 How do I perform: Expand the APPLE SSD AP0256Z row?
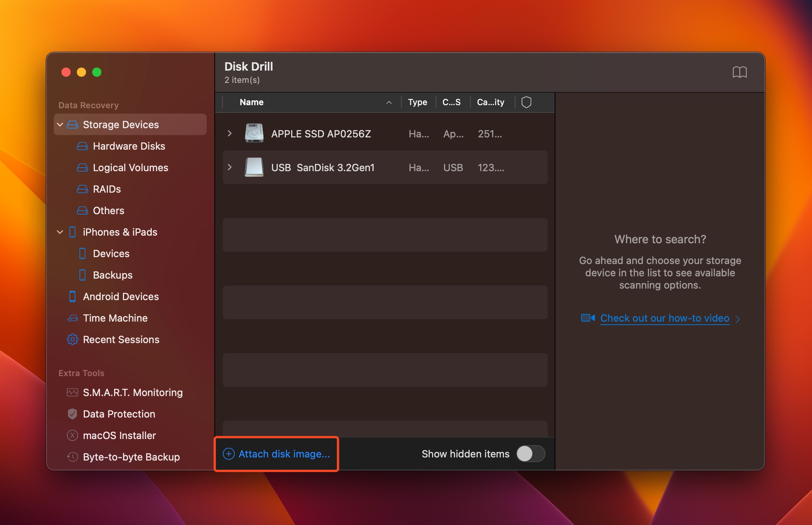[230, 133]
